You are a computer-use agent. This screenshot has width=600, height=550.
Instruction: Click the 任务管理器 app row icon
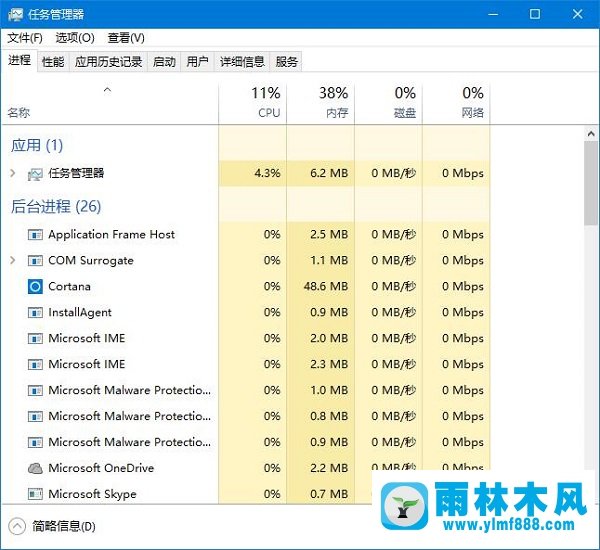coord(35,174)
